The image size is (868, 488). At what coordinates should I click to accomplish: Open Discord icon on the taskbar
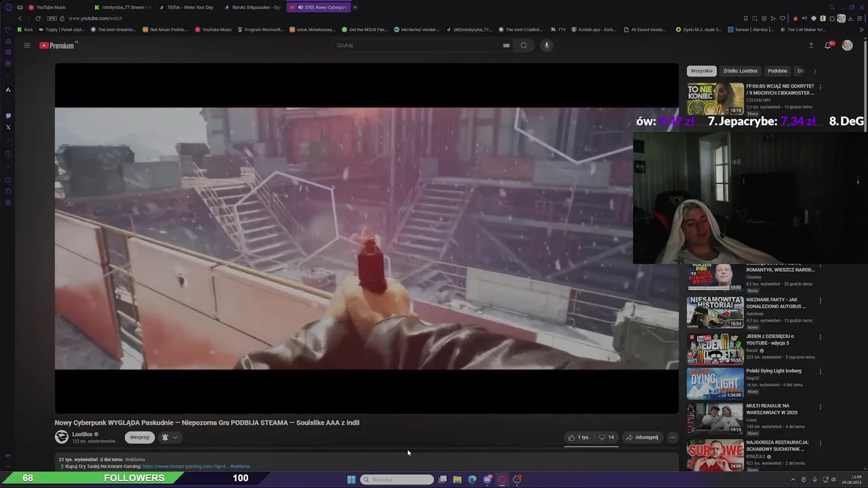(487, 480)
